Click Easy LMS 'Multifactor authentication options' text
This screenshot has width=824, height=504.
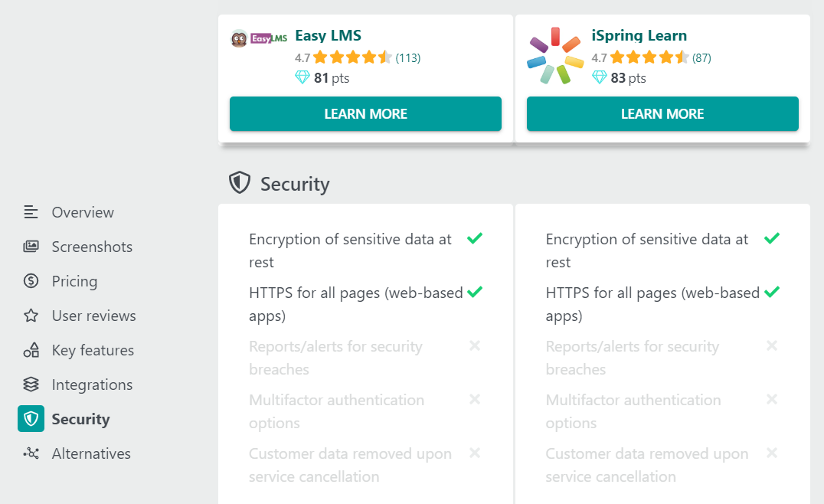[x=336, y=411]
